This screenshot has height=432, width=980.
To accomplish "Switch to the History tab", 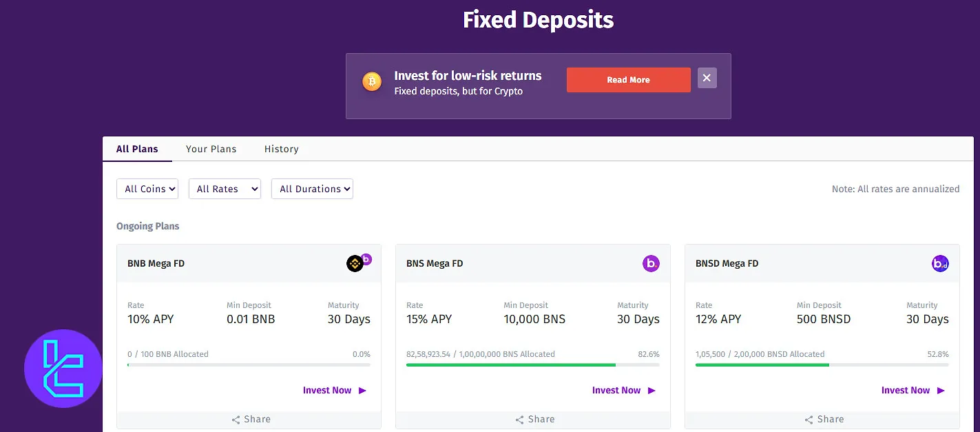I will point(281,149).
